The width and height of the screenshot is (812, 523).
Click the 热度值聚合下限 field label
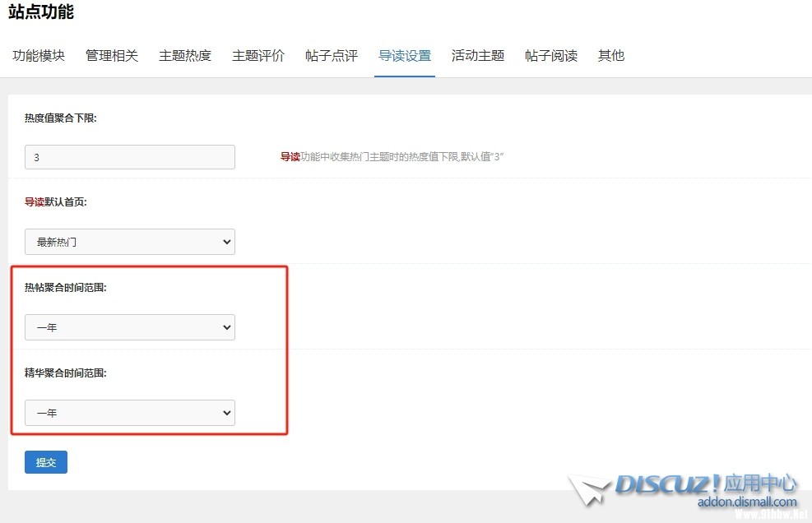(x=61, y=118)
